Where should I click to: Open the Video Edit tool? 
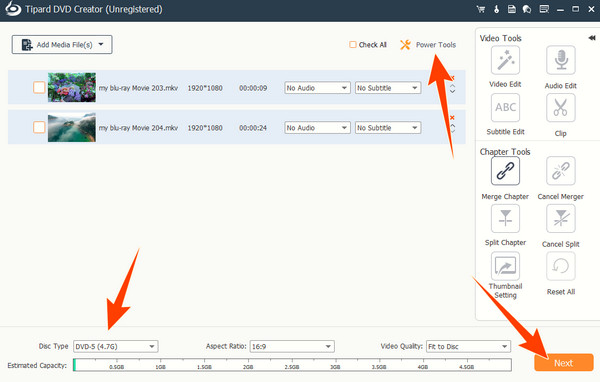pos(505,60)
